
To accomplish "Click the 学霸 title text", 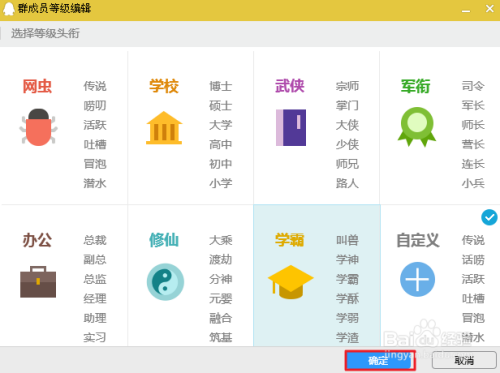I will tap(290, 240).
